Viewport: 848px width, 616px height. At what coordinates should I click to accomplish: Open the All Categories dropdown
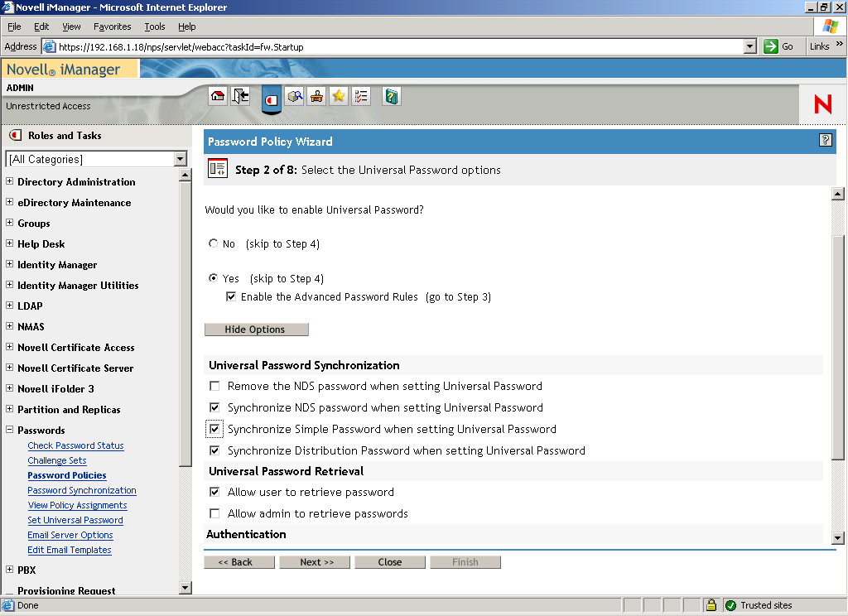179,159
